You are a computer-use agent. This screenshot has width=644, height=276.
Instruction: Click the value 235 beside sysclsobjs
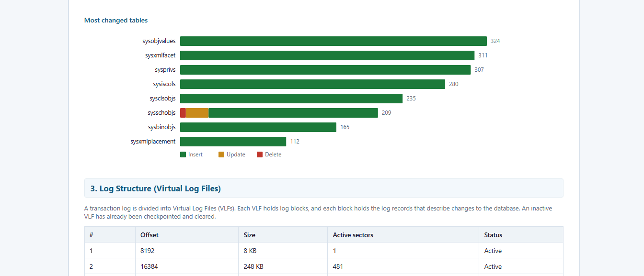tap(411, 99)
